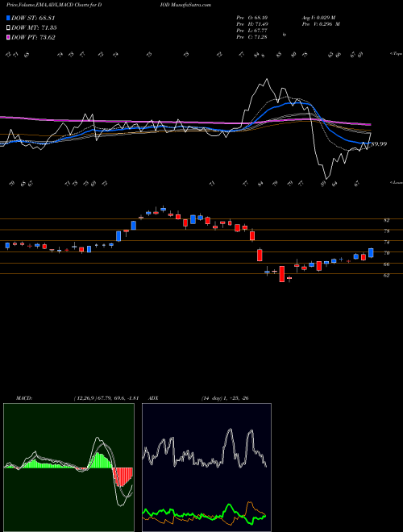
Task: Click the 'MACD:' panel heading
Action: point(23,398)
